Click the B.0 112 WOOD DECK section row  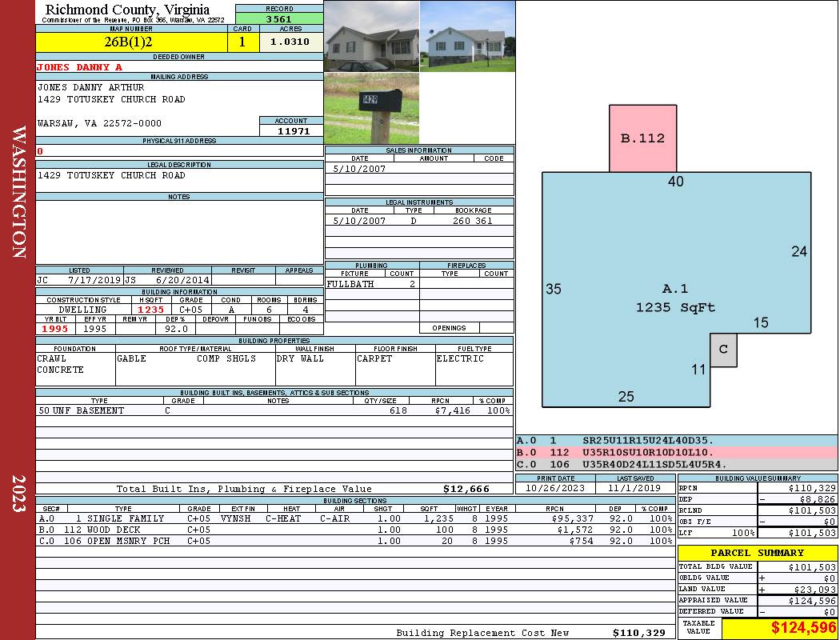coord(356,530)
